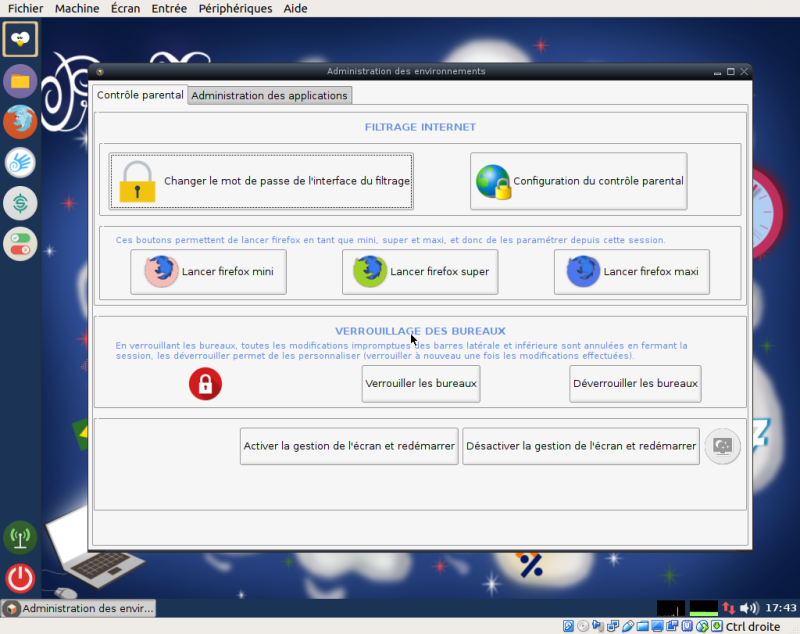Open the file manager folder icon in dock

[x=20, y=81]
